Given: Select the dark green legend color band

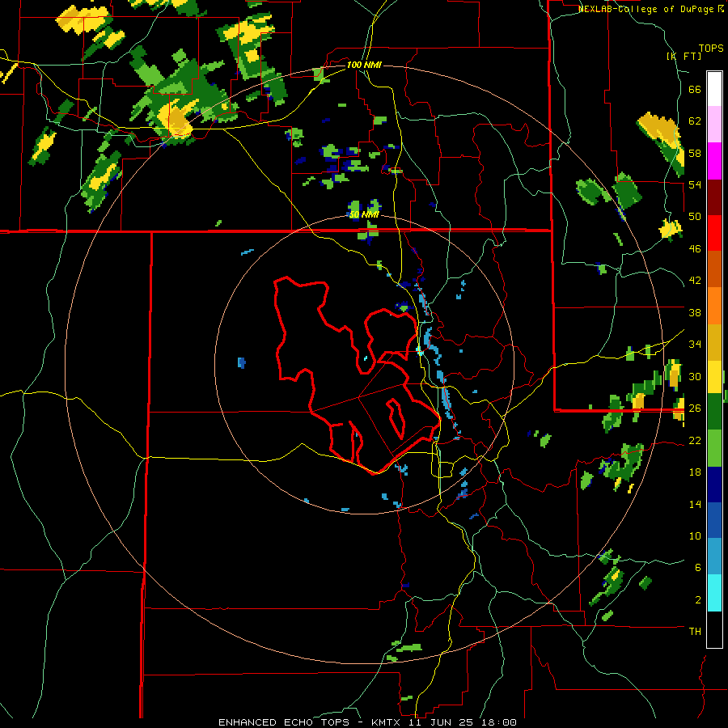Looking at the screenshot, I should click(714, 412).
